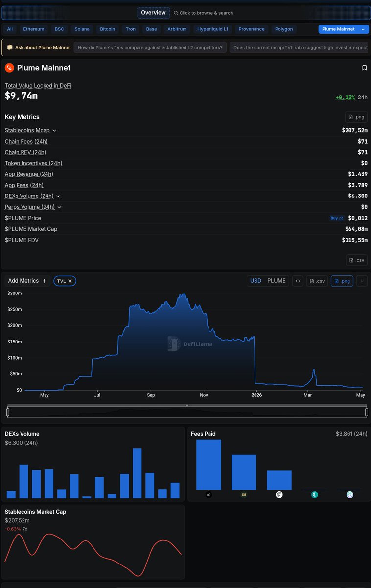The image size is (371, 588).
Task: Download Key Metrics as .csv
Action: [356, 260]
